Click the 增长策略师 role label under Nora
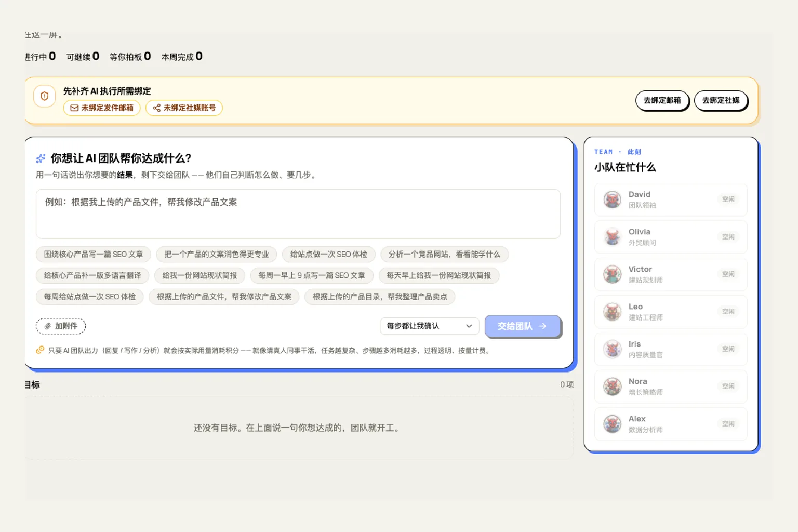The height and width of the screenshot is (532, 798). point(646,392)
